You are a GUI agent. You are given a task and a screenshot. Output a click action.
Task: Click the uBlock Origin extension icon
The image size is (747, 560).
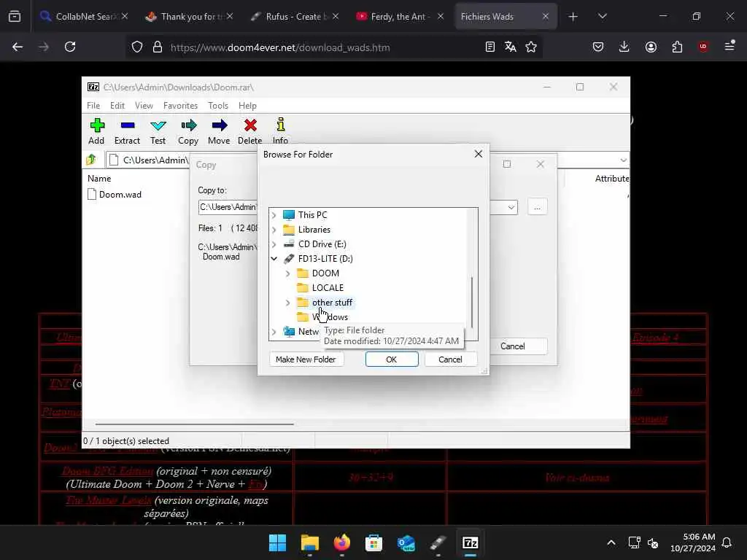tap(703, 47)
